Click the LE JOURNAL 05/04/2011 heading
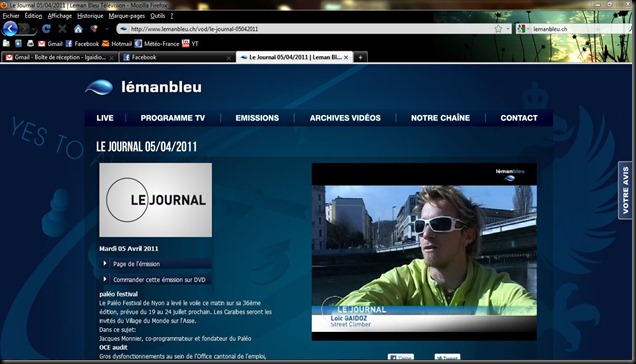This screenshot has width=636, height=364. [x=146, y=147]
